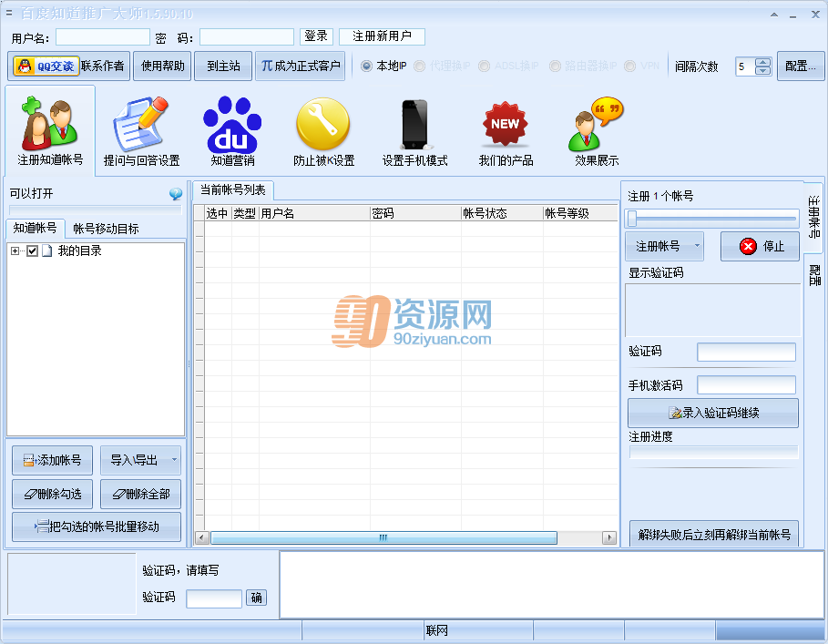Click the title bar up-arrow icon
Image resolution: width=828 pixels, height=644 pixels.
tap(773, 15)
